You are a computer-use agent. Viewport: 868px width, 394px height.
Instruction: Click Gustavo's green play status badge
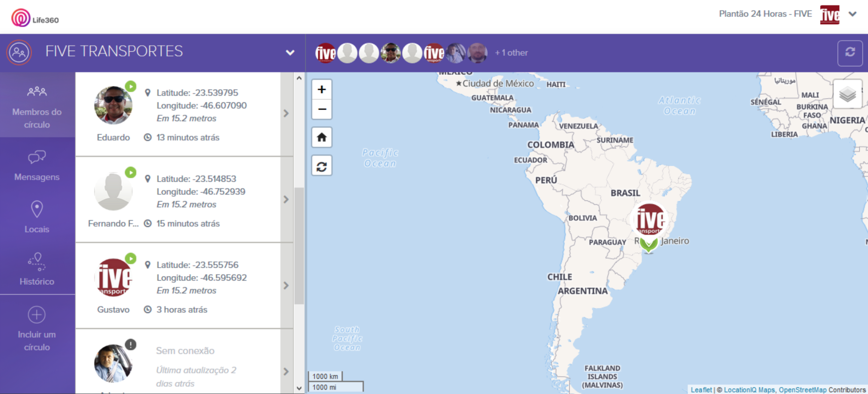point(131,258)
